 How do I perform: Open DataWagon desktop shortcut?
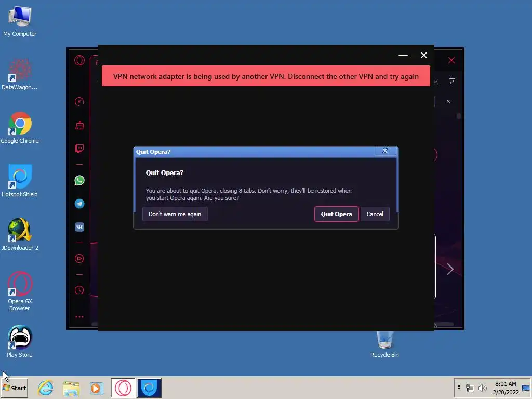20,74
